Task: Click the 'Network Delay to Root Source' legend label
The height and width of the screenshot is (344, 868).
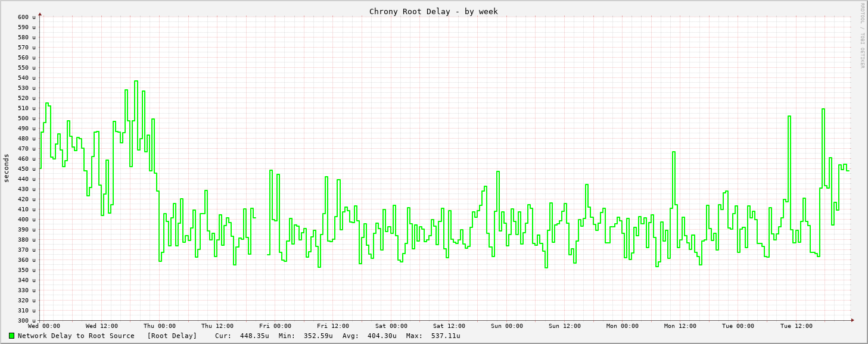Action: point(76,336)
